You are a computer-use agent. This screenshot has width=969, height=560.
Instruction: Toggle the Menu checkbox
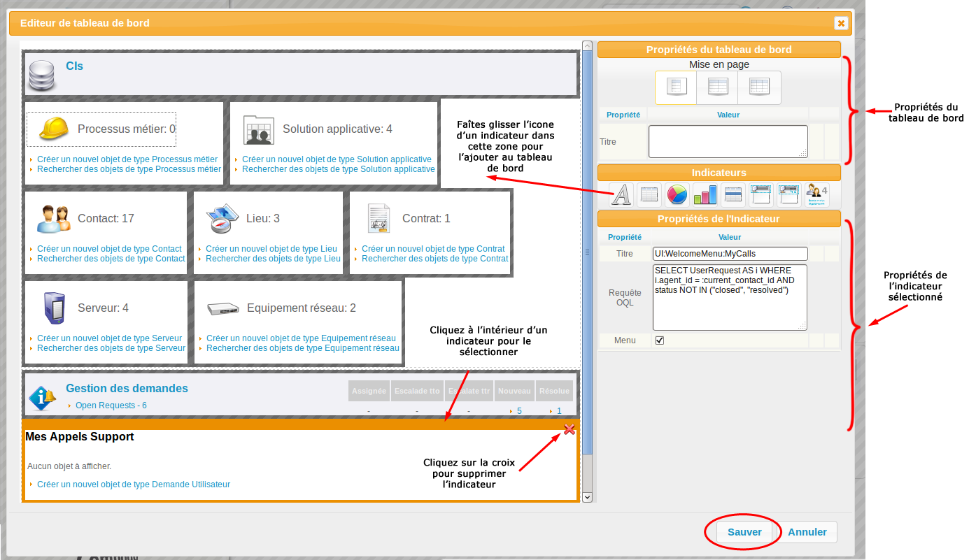659,340
